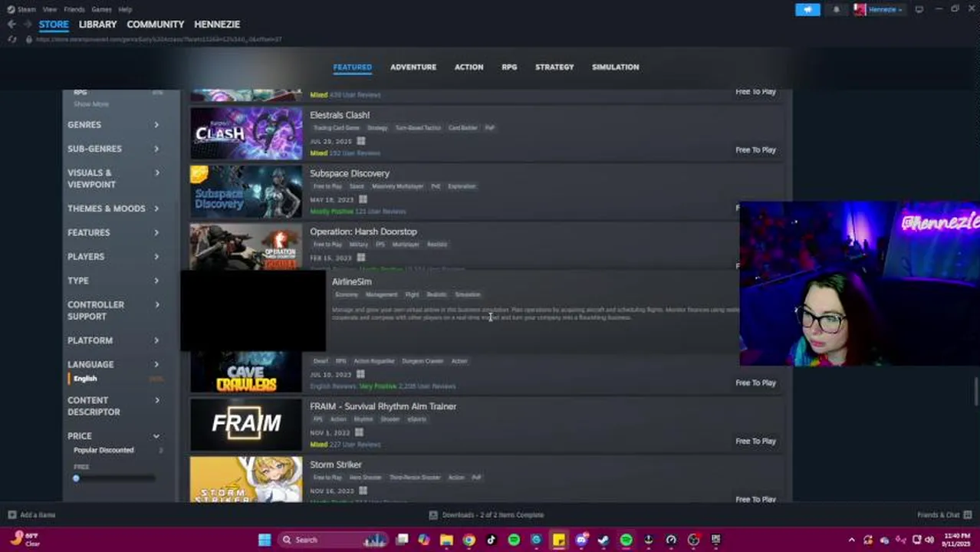980x552 pixels.
Task: Expand the Features filter section
Action: tap(113, 232)
